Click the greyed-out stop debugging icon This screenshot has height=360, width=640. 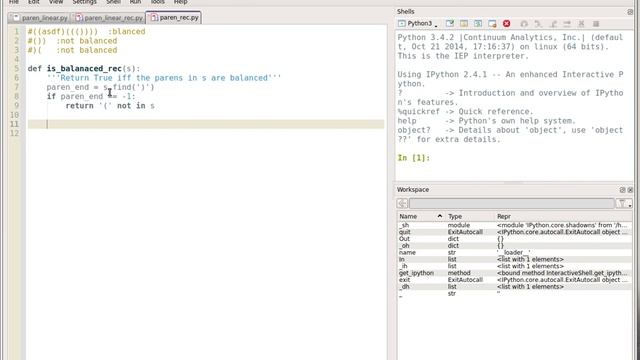click(x=596, y=24)
